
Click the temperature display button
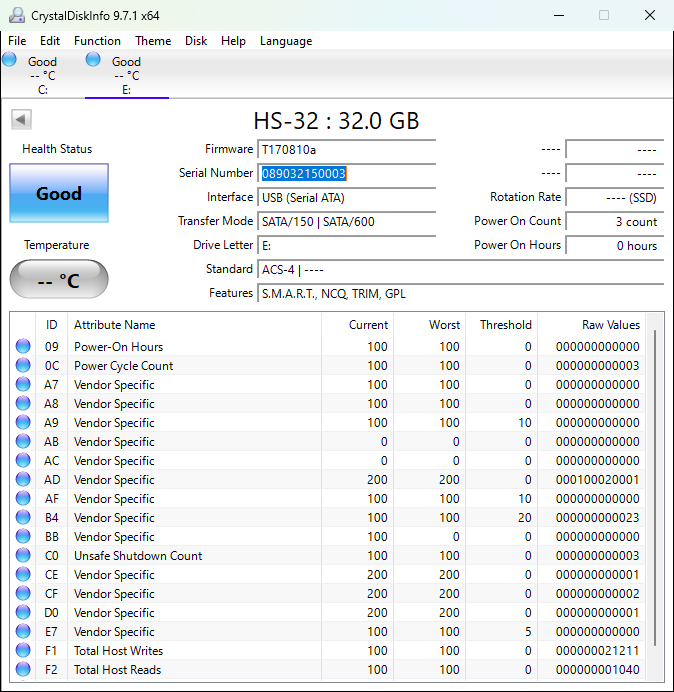pos(59,279)
